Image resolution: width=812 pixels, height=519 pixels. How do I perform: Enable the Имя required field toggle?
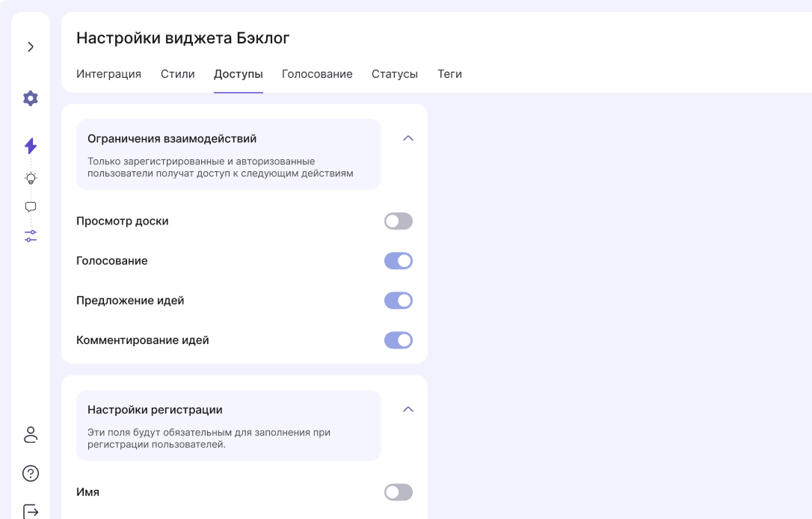point(399,492)
